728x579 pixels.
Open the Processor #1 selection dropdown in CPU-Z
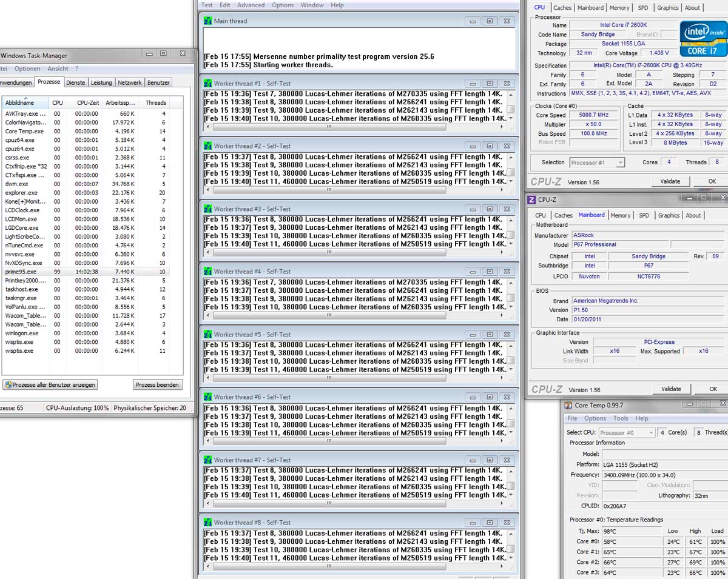pyautogui.click(x=597, y=162)
